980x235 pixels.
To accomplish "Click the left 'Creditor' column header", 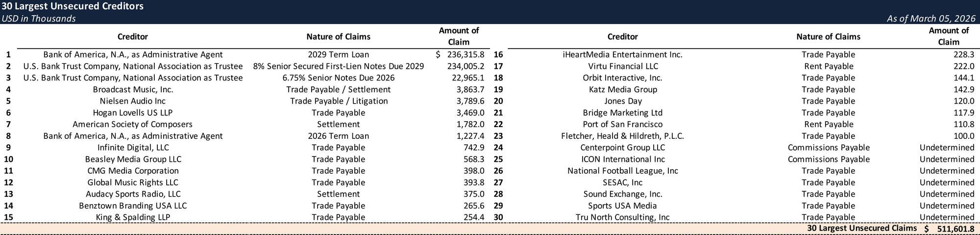I will tap(133, 37).
